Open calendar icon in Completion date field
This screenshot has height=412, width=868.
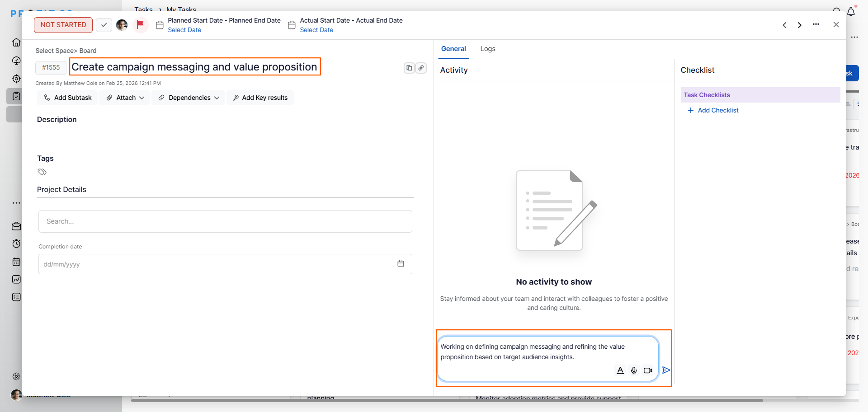click(x=401, y=264)
